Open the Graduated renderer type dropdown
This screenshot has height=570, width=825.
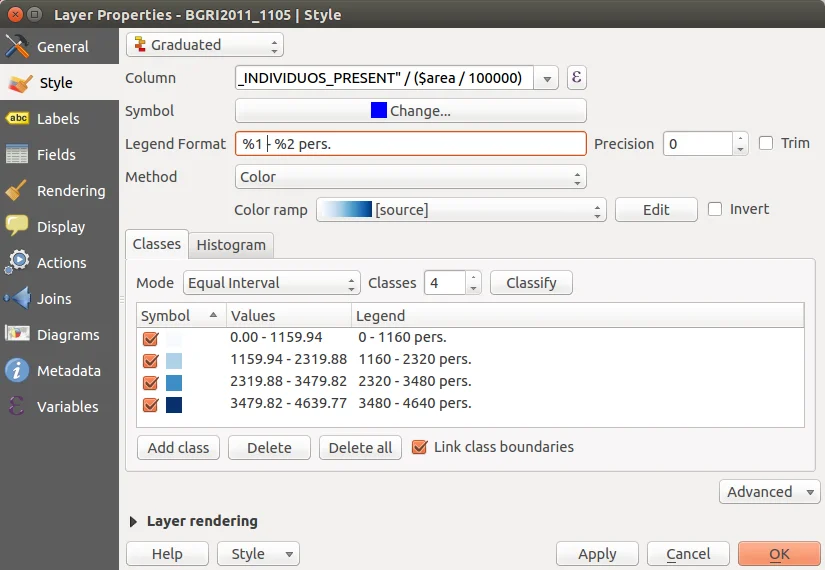[205, 45]
